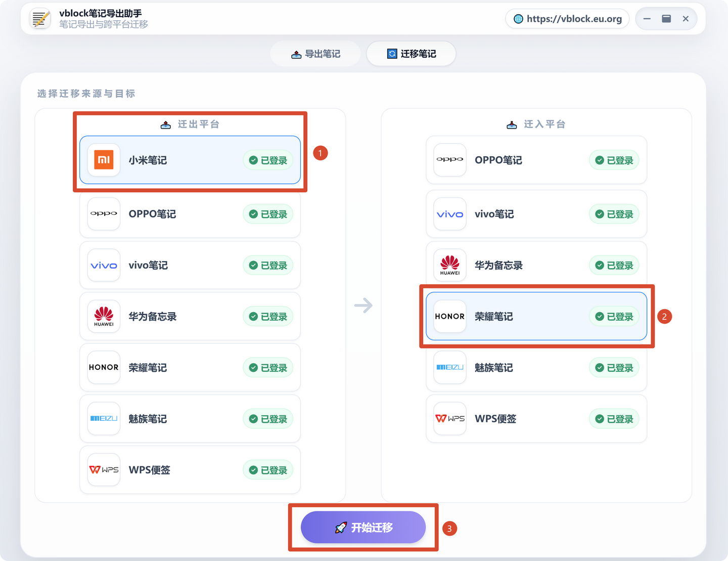Click the vivo logo in target list

pyautogui.click(x=450, y=214)
